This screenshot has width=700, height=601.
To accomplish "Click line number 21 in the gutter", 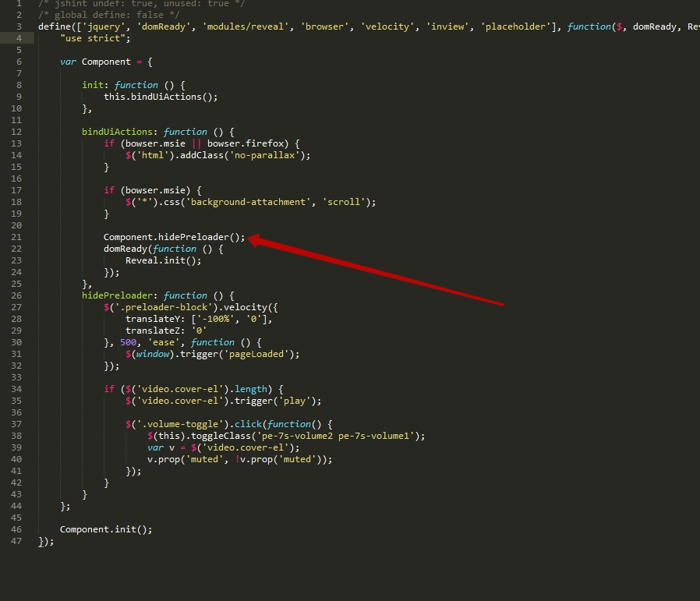I will tap(16, 237).
